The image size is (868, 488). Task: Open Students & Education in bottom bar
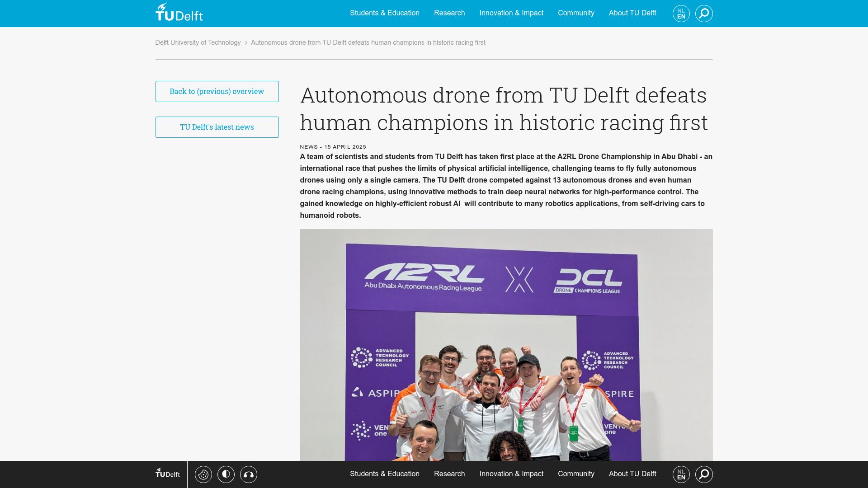pos(385,474)
